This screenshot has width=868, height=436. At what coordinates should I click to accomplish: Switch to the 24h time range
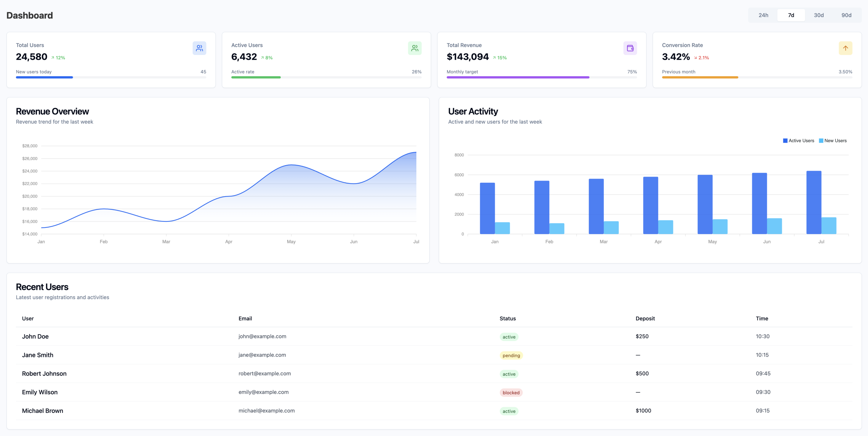point(763,15)
